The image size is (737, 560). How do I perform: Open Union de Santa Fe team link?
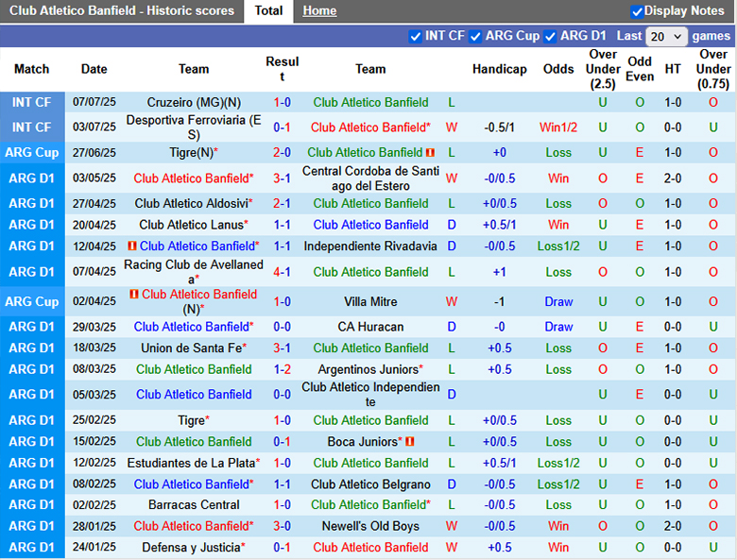[x=191, y=348]
